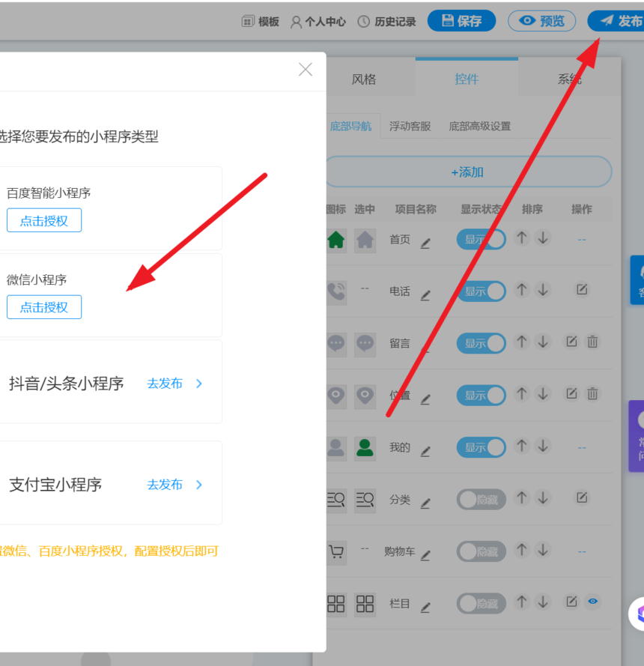Image resolution: width=644 pixels, height=666 pixels.
Task: Open 历史记录 history
Action: (x=386, y=22)
